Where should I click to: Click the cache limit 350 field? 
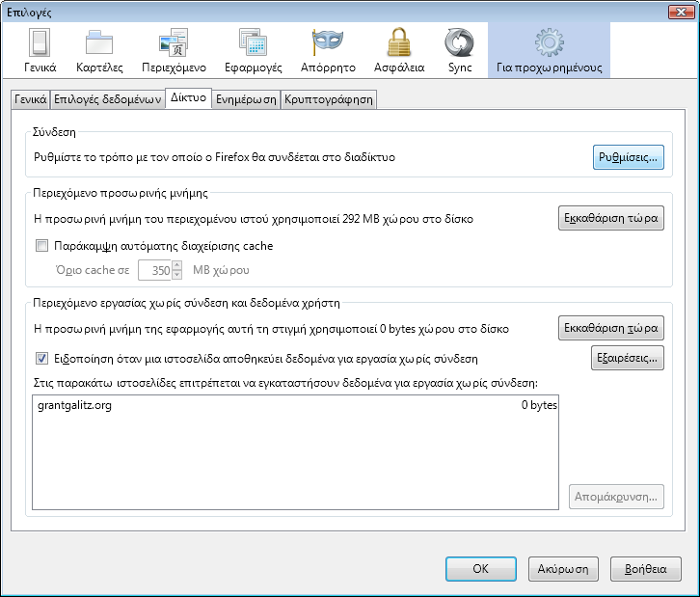(x=155, y=270)
